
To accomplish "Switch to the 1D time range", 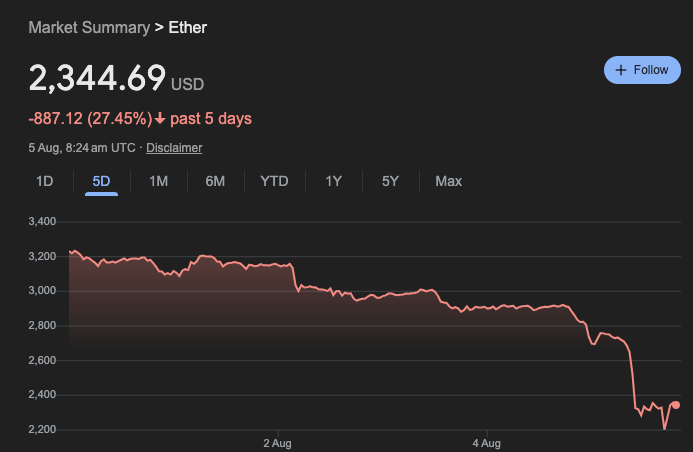I will point(44,181).
